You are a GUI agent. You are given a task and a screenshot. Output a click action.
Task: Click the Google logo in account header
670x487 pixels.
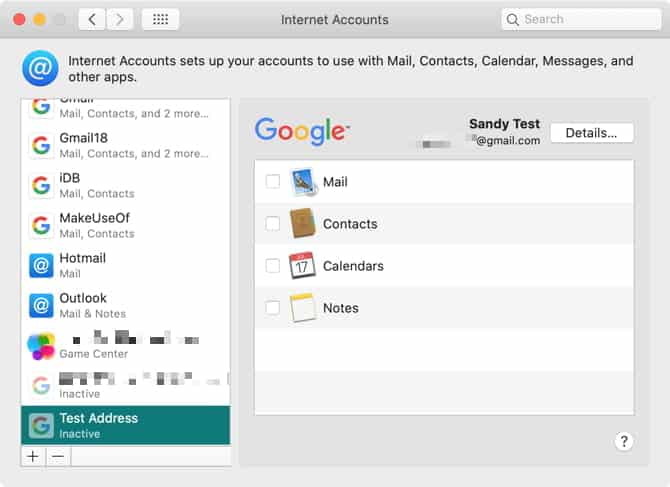point(302,131)
